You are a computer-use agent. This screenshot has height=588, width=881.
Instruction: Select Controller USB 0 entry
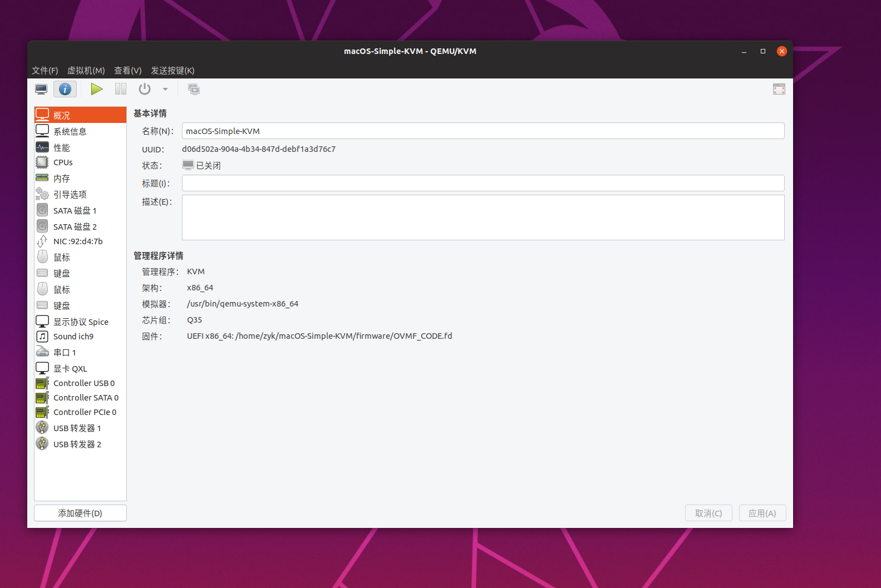click(x=80, y=383)
